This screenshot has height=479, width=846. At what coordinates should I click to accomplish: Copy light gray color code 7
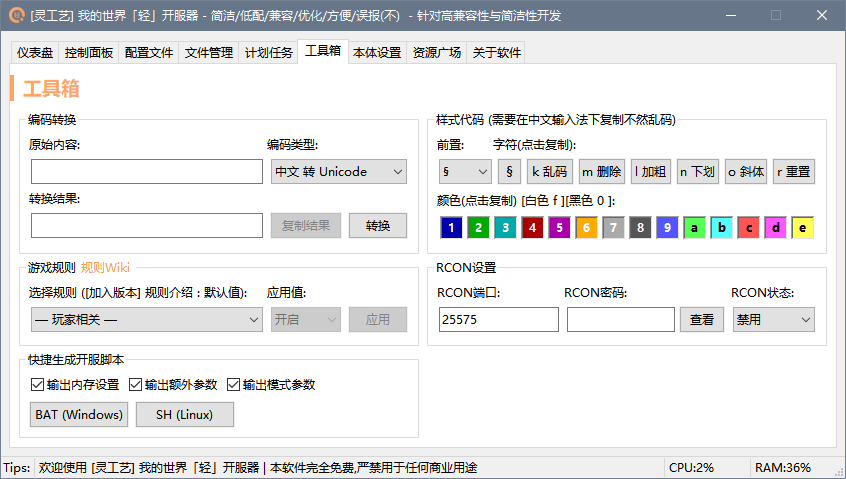tap(613, 228)
